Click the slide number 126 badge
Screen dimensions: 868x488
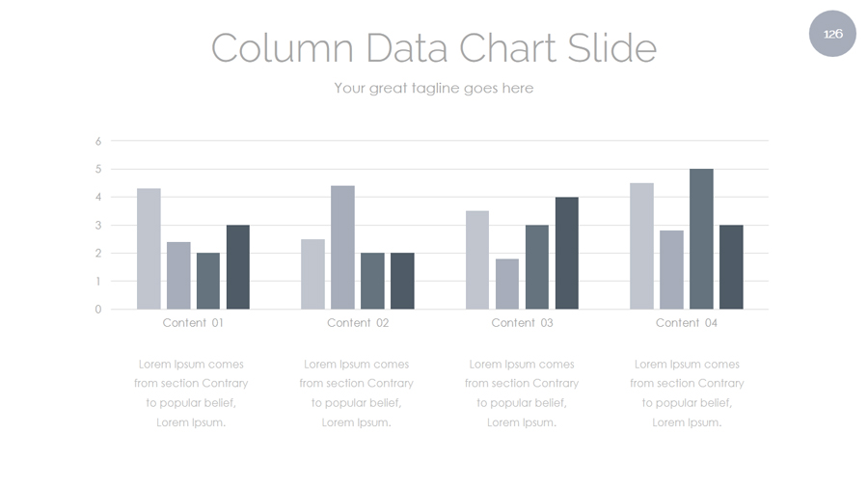(832, 34)
